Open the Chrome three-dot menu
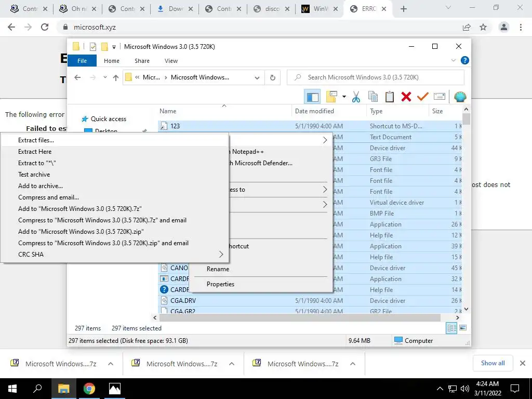532x399 pixels. click(x=521, y=27)
